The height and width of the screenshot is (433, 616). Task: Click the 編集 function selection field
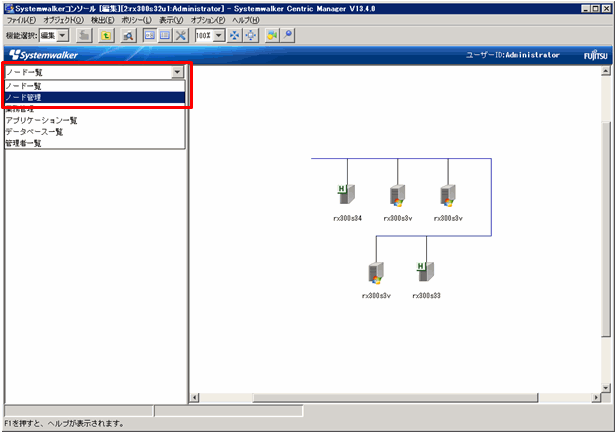48,36
